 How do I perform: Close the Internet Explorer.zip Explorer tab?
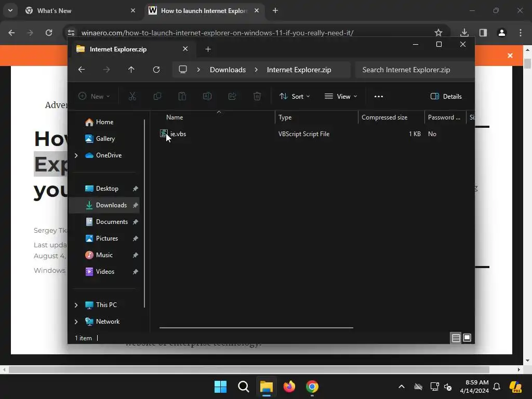(185, 49)
